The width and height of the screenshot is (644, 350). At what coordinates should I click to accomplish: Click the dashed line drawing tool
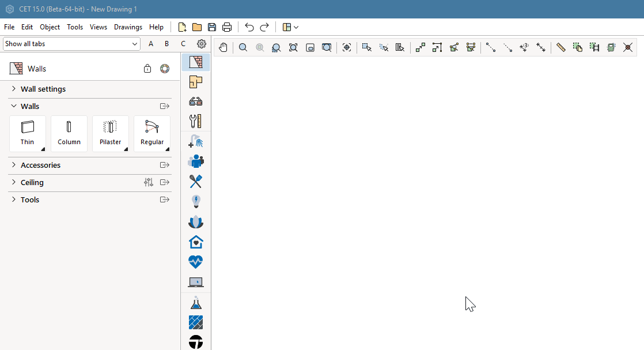(x=507, y=47)
